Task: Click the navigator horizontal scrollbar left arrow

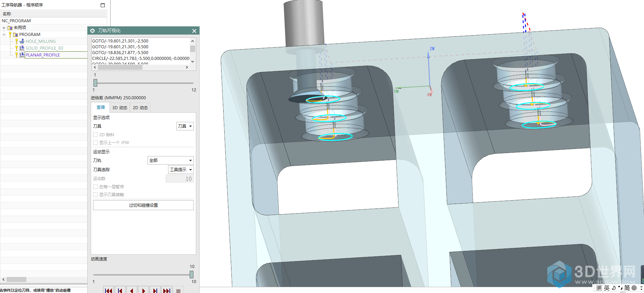Action: click(3, 279)
